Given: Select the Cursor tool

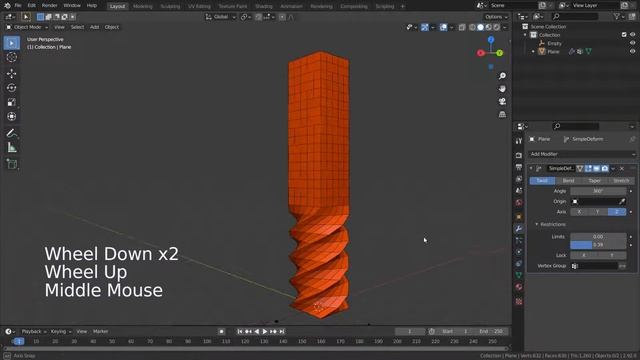Looking at the screenshot, I should point(11,57).
